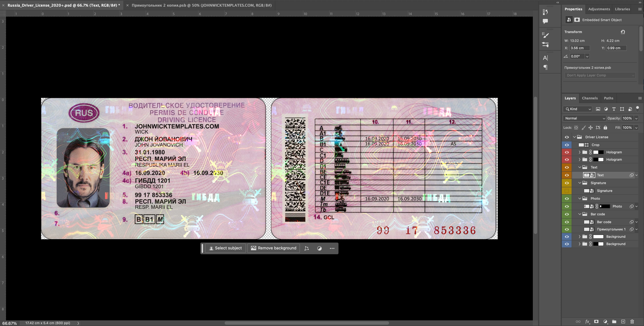The width and height of the screenshot is (644, 326).
Task: Click the Delete layer trash icon
Action: pyautogui.click(x=632, y=322)
